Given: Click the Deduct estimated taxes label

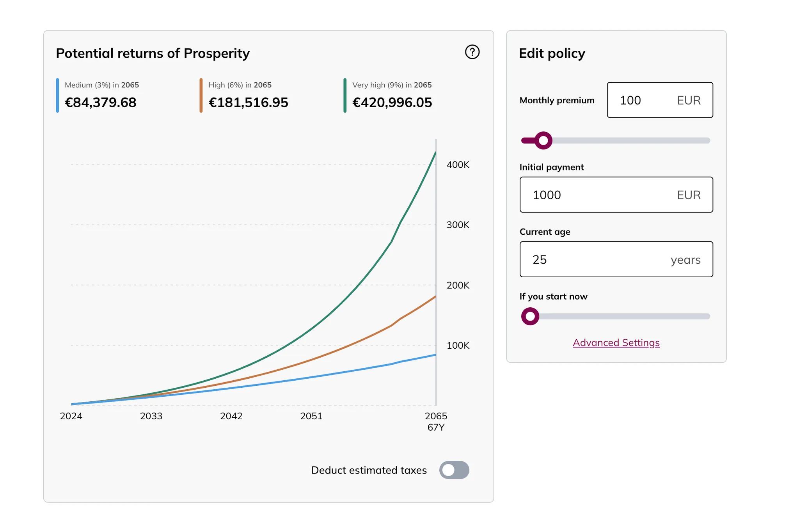Looking at the screenshot, I should point(369,470).
